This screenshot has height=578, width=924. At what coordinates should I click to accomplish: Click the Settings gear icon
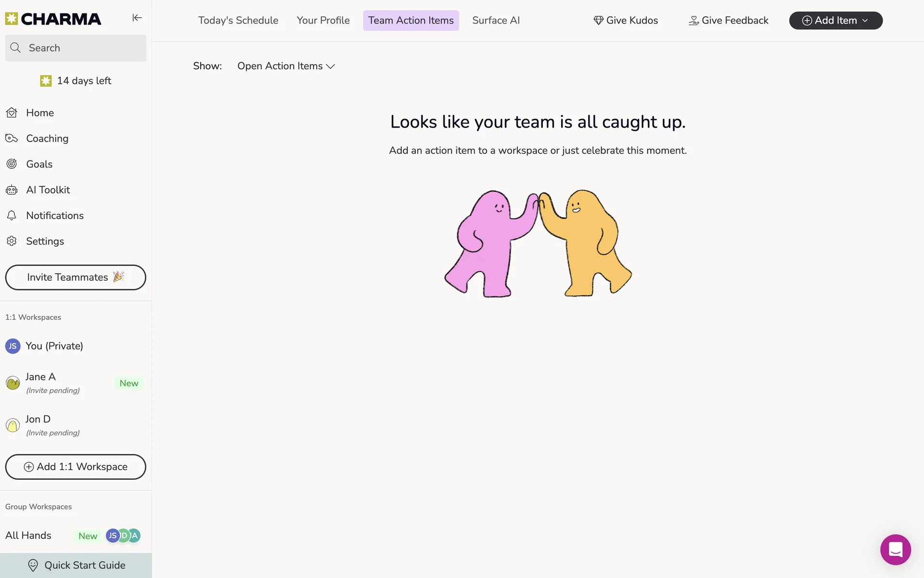[12, 241]
